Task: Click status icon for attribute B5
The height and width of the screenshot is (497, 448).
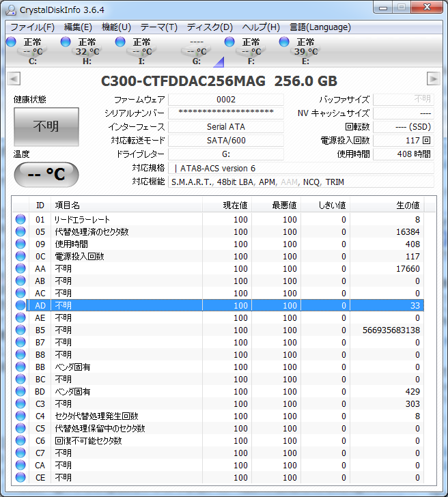Action: click(20, 330)
